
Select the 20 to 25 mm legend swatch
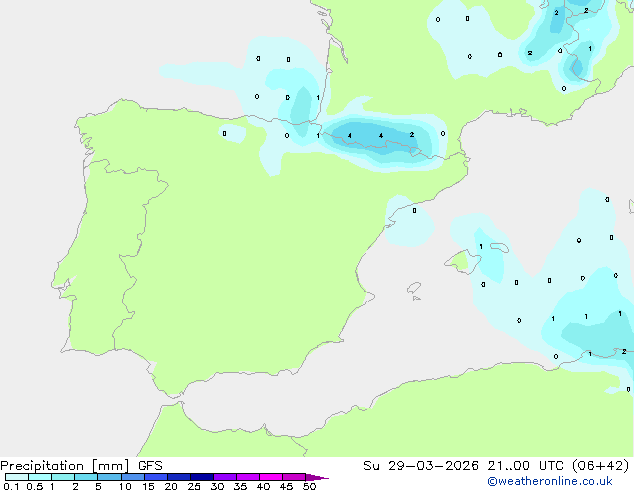179,477
